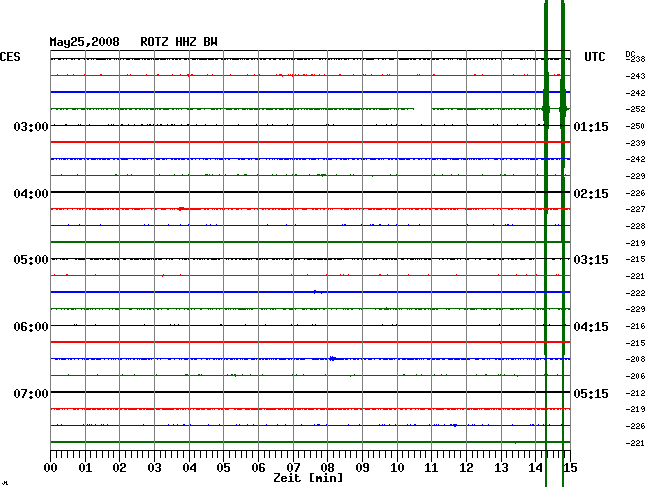
Task: Click minute tick label 04
Action: tap(189, 468)
